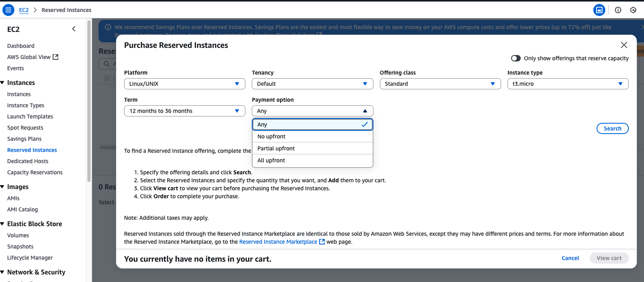This screenshot has height=282, width=644.
Task: Open Dashboard in the sidebar
Action: pyautogui.click(x=21, y=46)
